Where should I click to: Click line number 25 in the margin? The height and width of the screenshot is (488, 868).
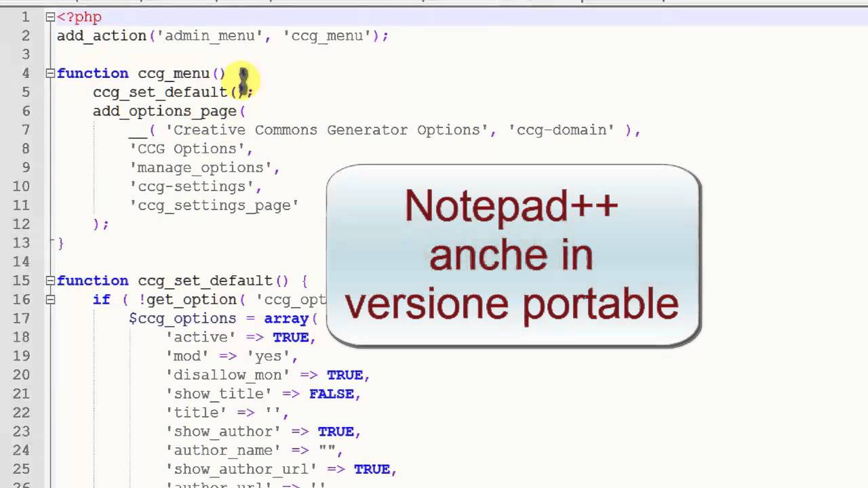(x=21, y=469)
